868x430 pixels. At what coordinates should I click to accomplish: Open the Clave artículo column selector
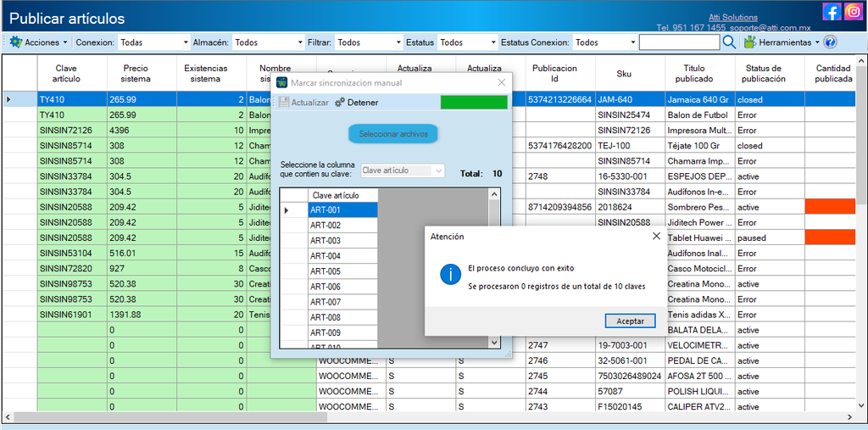[x=403, y=170]
